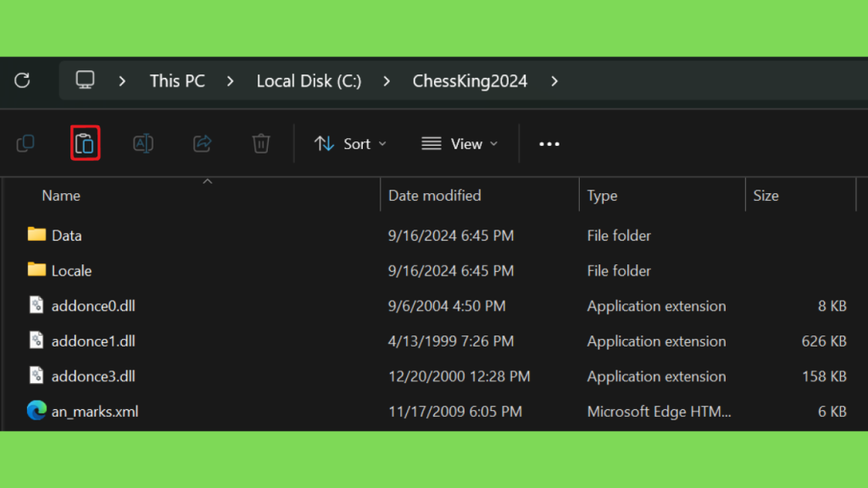
Task: Click the 158 KB size value
Action: point(824,376)
